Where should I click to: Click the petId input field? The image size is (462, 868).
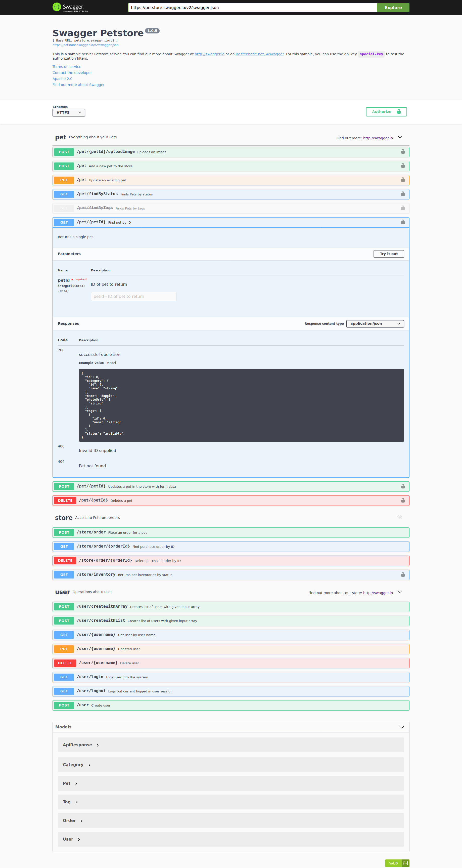pyautogui.click(x=133, y=296)
